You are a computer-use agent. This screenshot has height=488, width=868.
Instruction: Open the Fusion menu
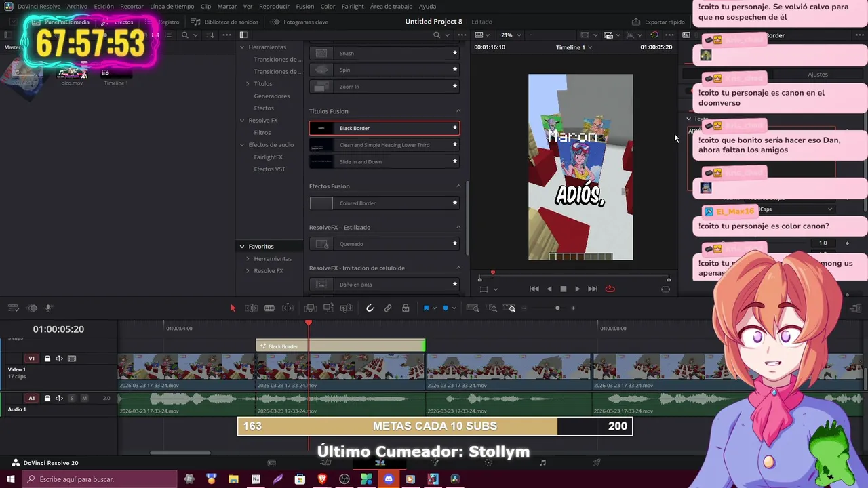click(305, 6)
